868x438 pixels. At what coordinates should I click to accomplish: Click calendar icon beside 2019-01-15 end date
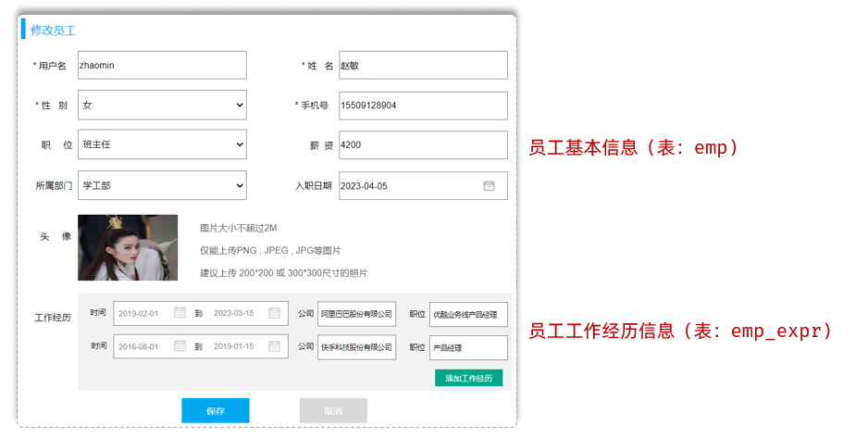pos(274,347)
